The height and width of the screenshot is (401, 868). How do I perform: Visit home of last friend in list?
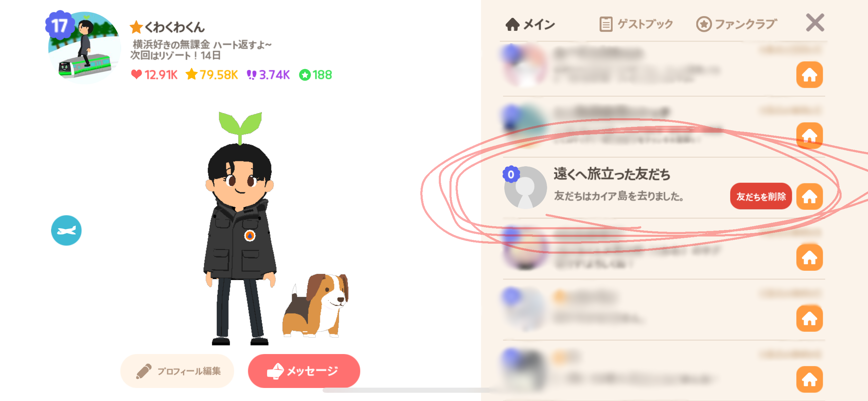pyautogui.click(x=809, y=379)
